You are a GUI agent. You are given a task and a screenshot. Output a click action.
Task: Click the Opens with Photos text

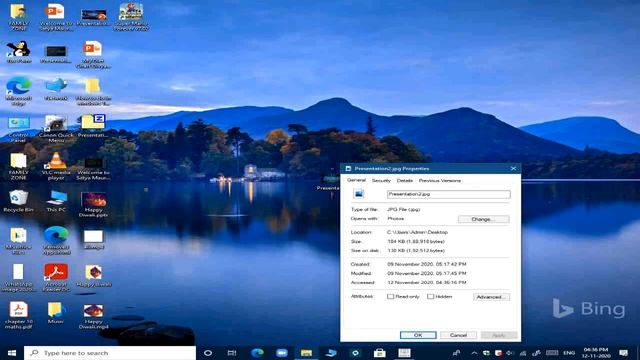[396, 219]
